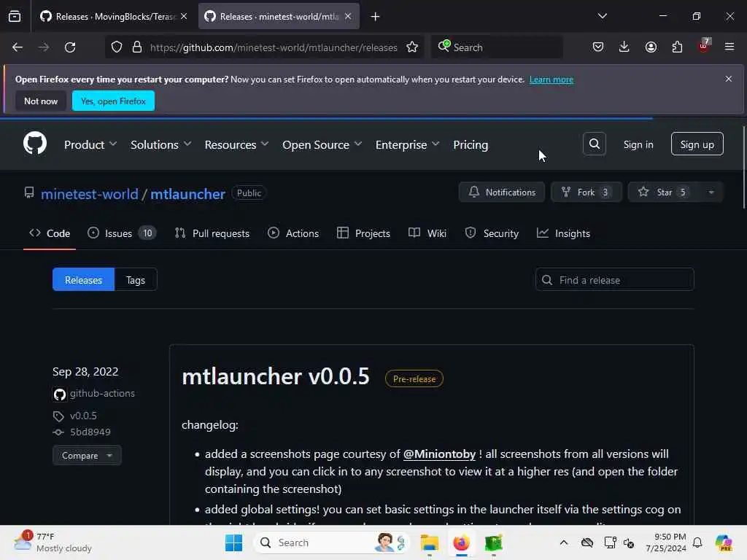The image size is (747, 560).
Task: Show hidden system tray icons
Action: (x=564, y=542)
